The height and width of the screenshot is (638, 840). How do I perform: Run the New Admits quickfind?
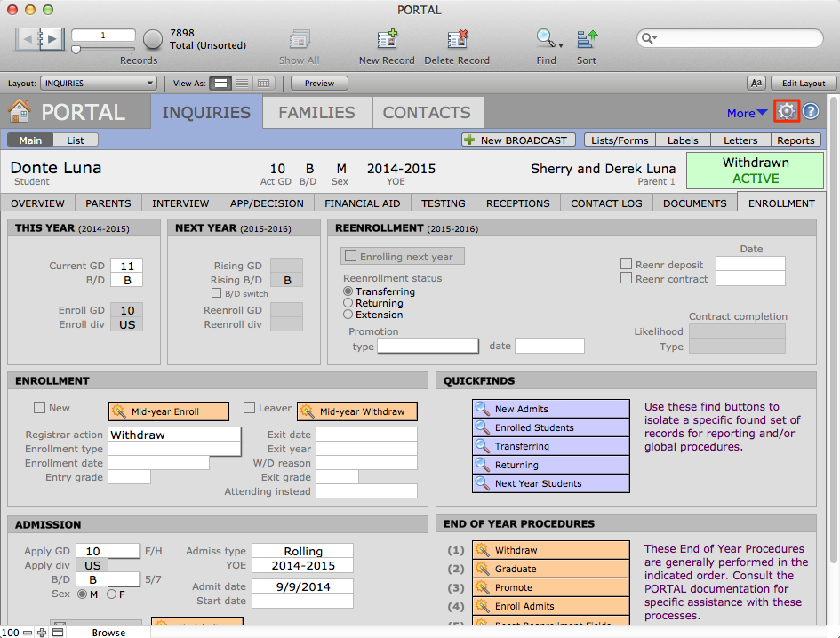pyautogui.click(x=551, y=409)
